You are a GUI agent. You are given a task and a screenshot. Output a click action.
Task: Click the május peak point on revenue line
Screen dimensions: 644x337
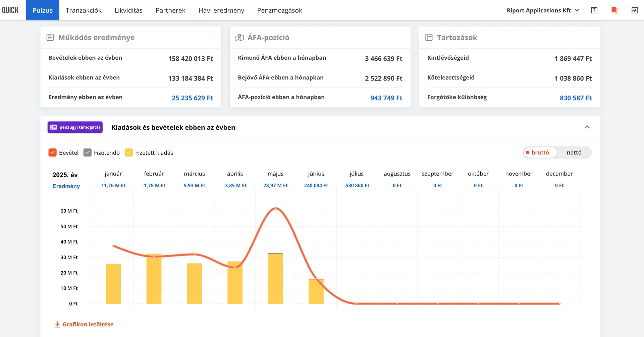(x=276, y=208)
